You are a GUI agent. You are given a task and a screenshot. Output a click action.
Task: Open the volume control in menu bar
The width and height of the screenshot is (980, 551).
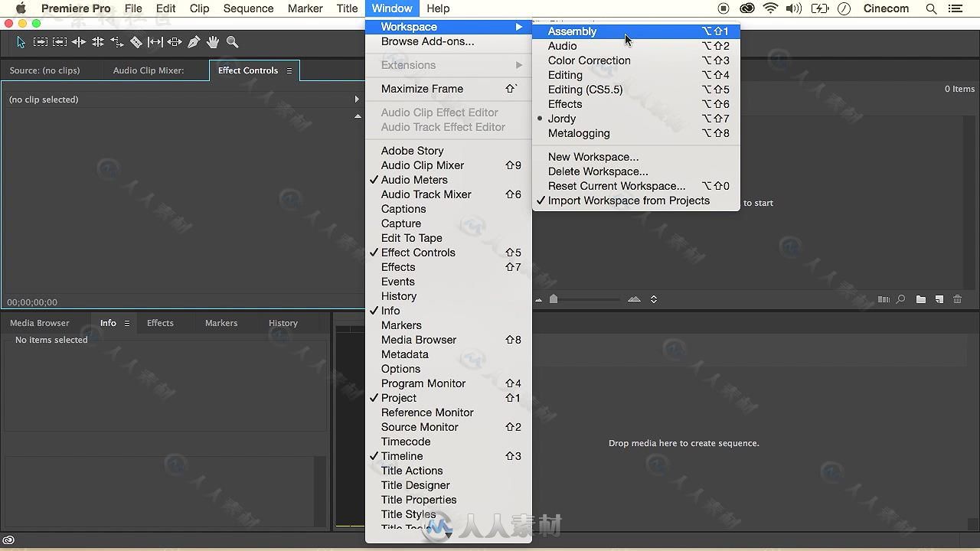794,8
